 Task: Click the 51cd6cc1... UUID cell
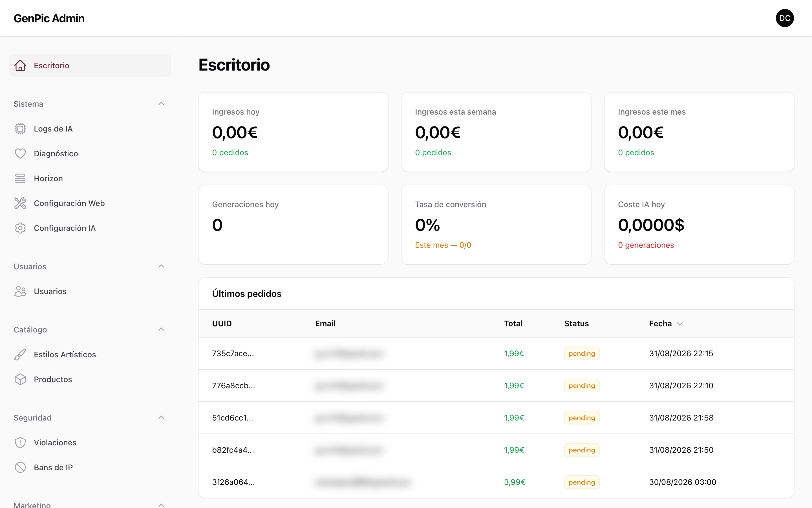233,418
